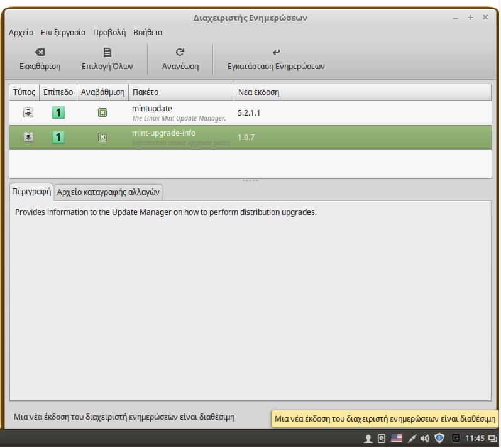Sort the list by the Νέα έκδοση column header
This screenshot has height=448, width=501.
point(363,92)
